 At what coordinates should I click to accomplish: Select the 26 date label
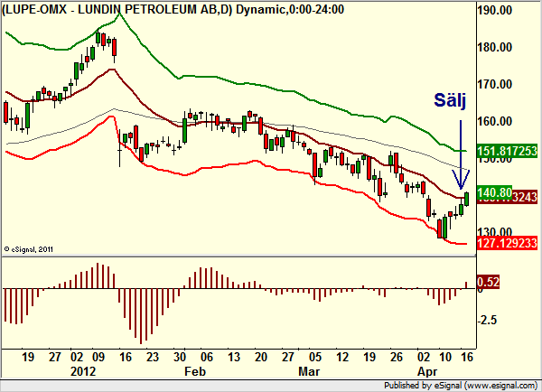pyautogui.click(x=397, y=357)
